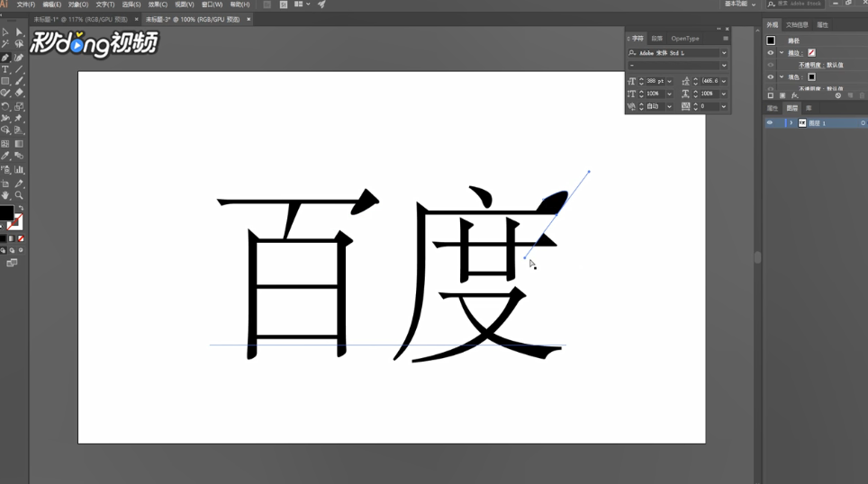Open the 文字(T) menu

[x=105, y=4]
